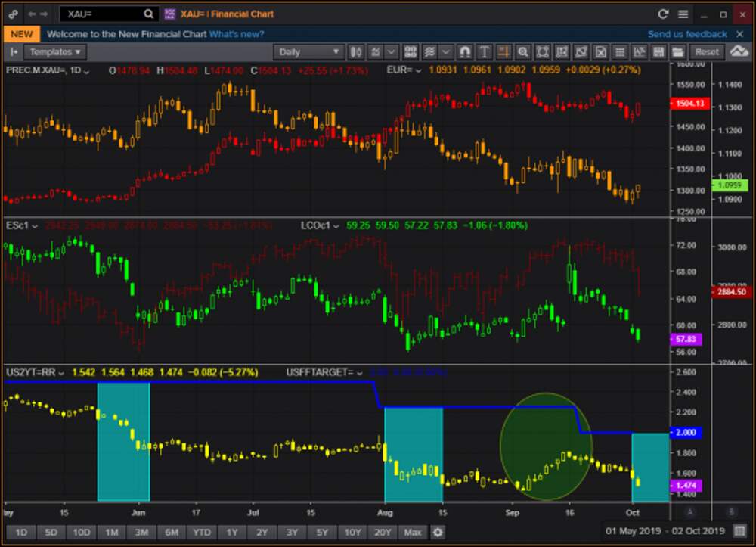Select the magnet snap tool
Viewport: 756px width, 547px height.
(465, 52)
